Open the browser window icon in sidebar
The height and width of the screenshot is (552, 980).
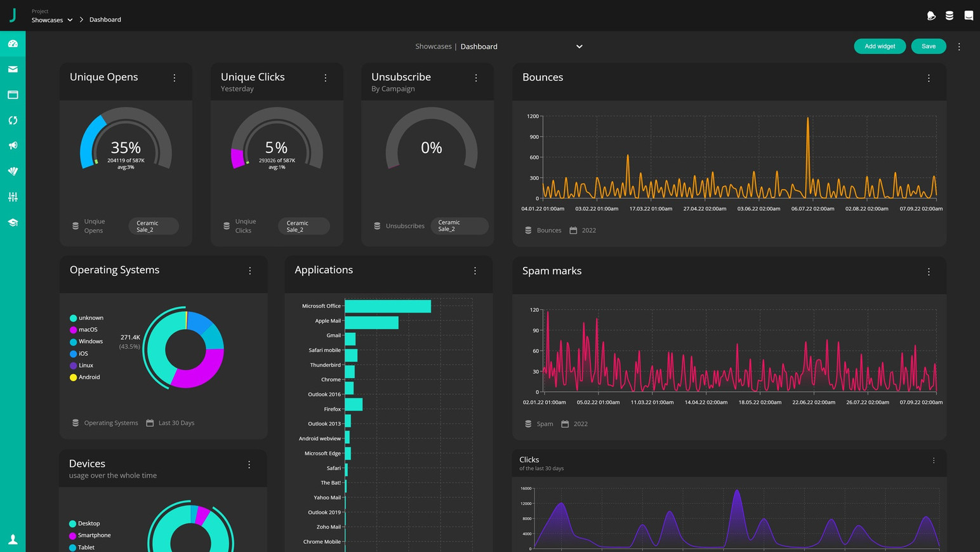point(13,95)
